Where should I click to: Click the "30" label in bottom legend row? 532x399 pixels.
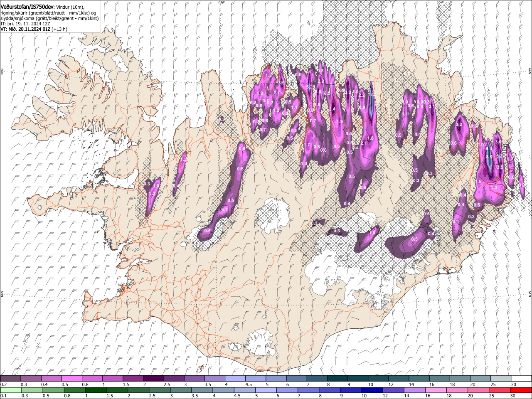click(x=512, y=396)
